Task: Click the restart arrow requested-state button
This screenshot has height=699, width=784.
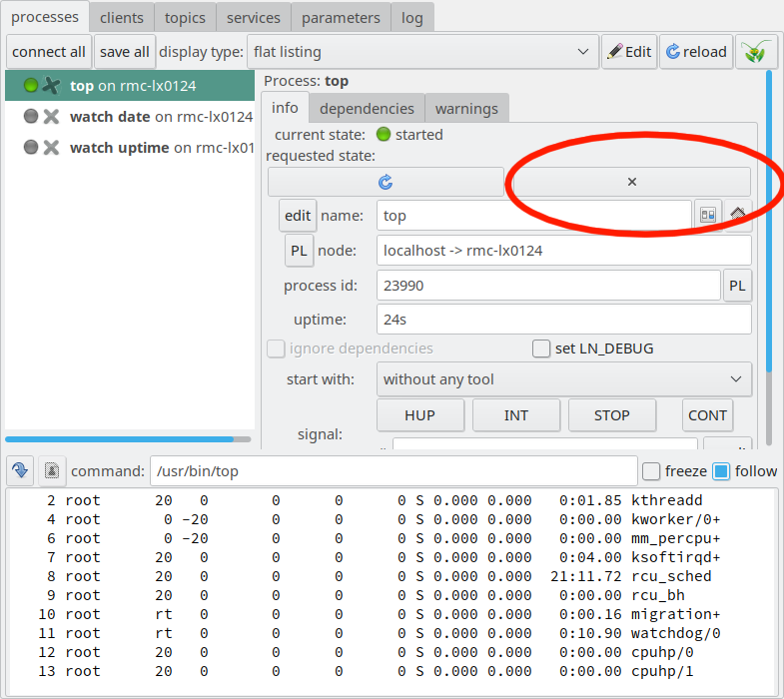Action: coord(386,182)
